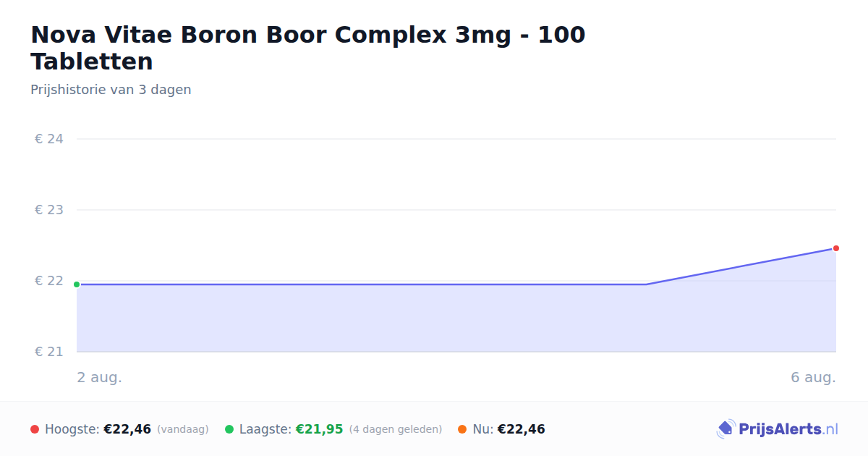Click the PrijsAlerts price tag logo icon
Image resolution: width=868 pixels, height=456 pixels.
click(726, 429)
